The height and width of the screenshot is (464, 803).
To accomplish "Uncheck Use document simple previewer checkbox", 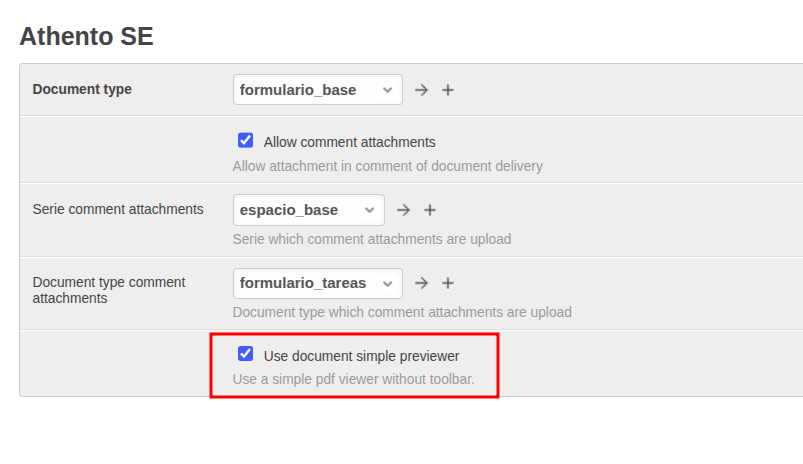I will (x=245, y=354).
